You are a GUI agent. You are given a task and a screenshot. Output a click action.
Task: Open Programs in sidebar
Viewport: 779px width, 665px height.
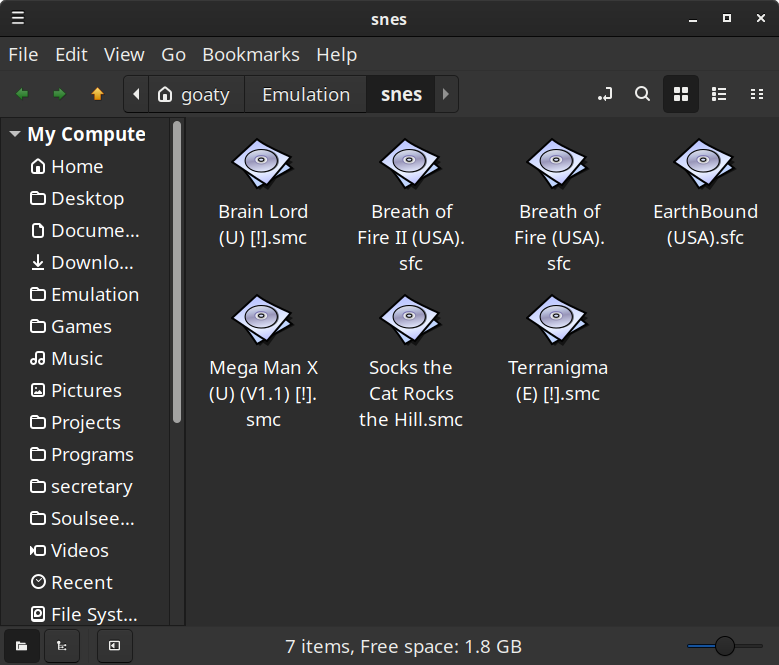(x=85, y=454)
